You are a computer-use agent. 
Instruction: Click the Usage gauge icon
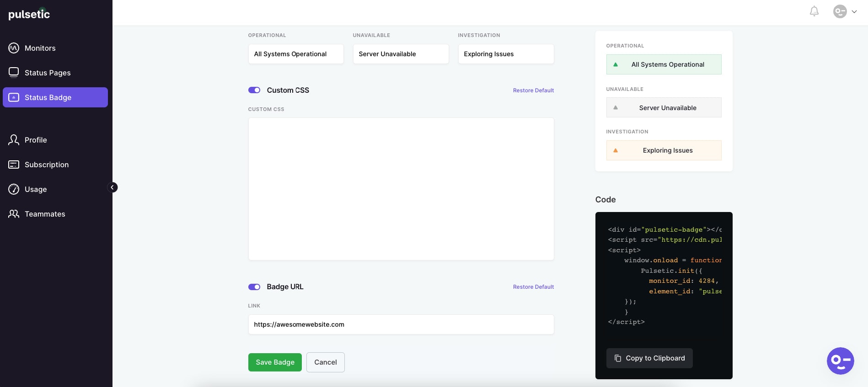click(14, 189)
